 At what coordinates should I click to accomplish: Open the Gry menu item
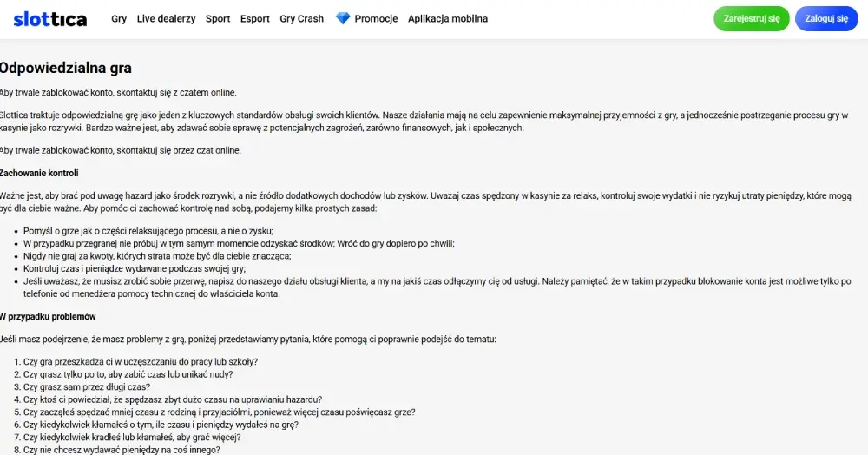(x=119, y=19)
